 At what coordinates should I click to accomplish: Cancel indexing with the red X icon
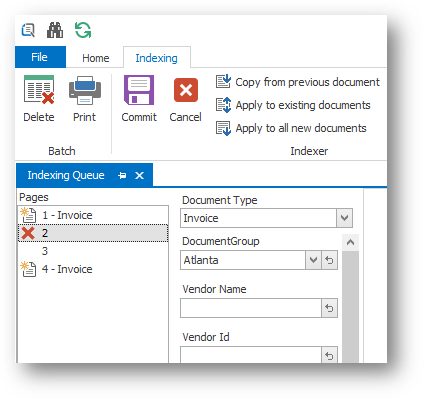(x=186, y=90)
